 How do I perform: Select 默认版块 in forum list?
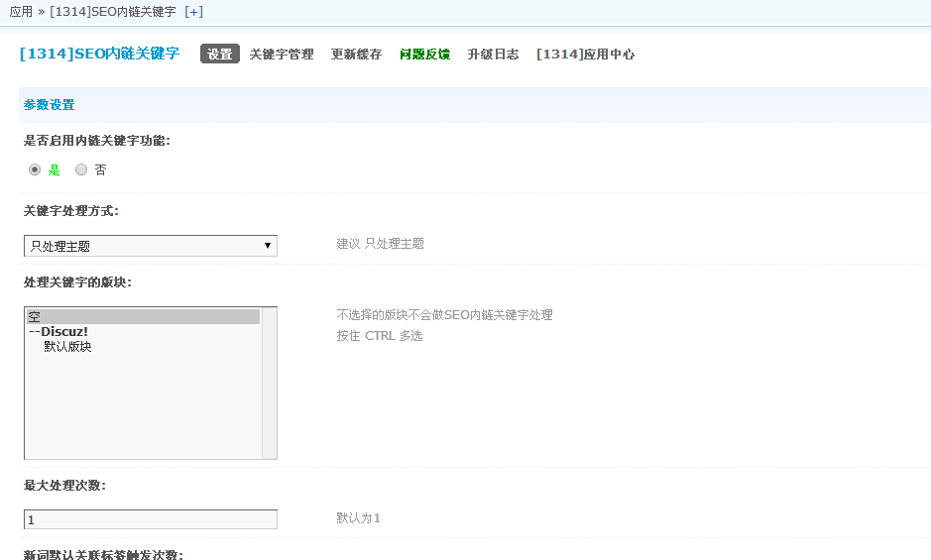click(x=143, y=346)
